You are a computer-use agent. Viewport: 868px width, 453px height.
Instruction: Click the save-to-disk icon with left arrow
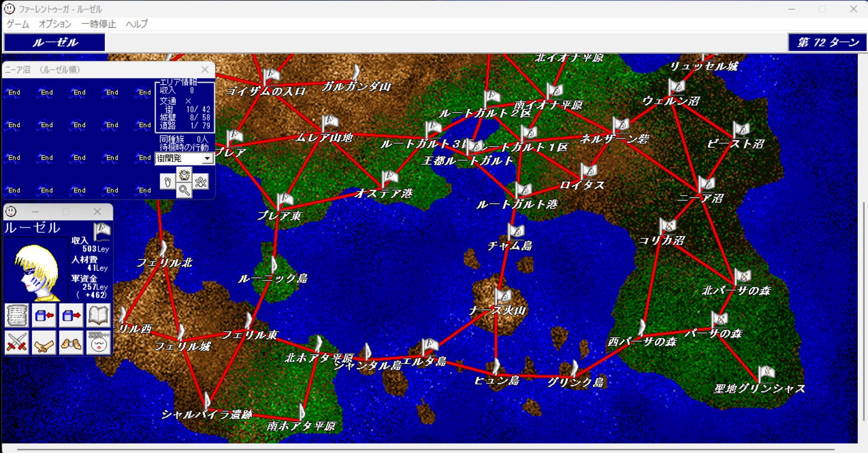click(44, 315)
